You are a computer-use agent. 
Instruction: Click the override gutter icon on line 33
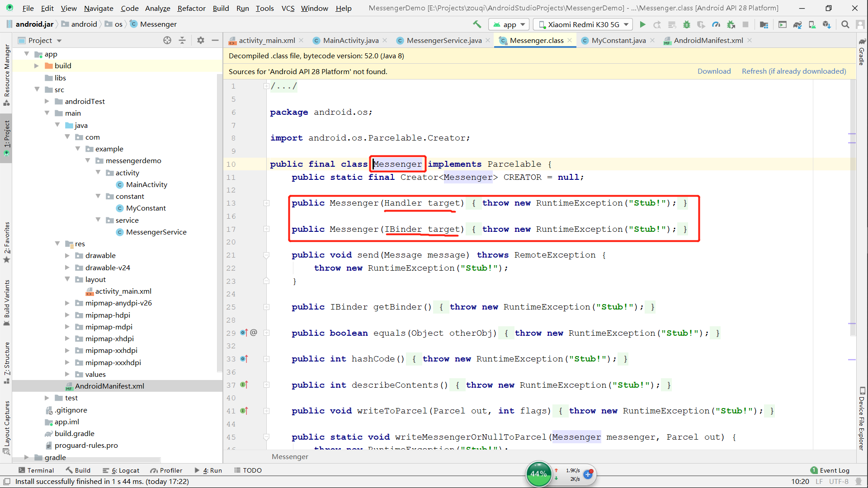(244, 359)
